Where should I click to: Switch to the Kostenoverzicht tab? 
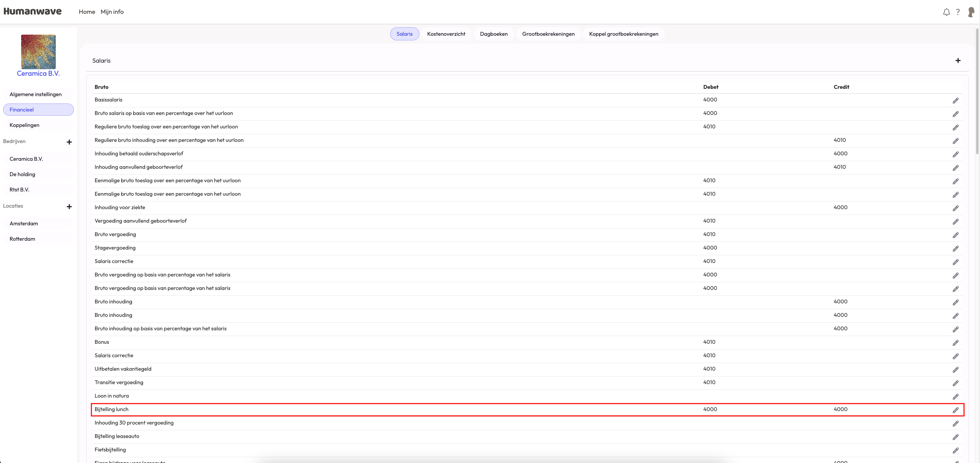point(446,34)
